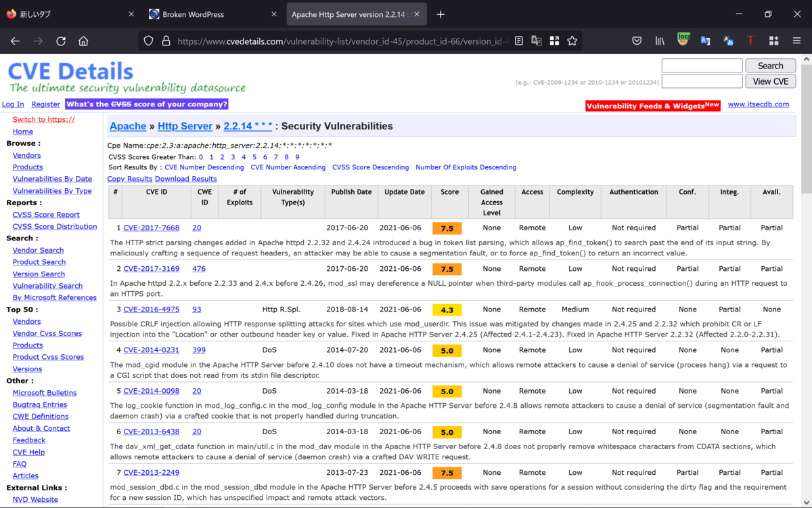Viewport: 812px width, 508px height.
Task: Click the Register link
Action: click(46, 104)
